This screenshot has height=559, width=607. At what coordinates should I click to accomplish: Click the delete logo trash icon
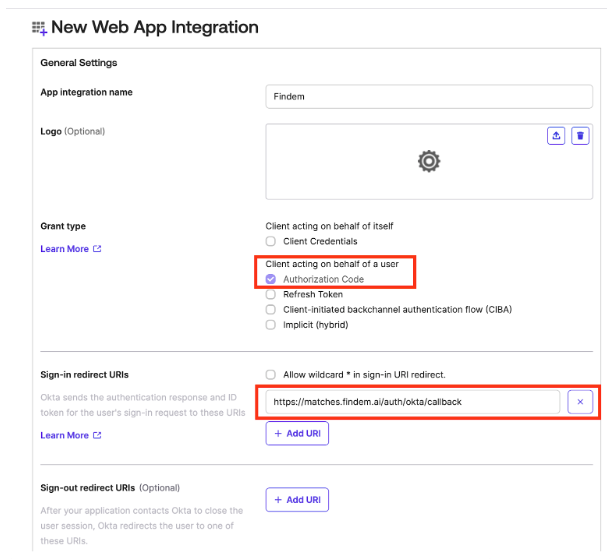click(580, 135)
